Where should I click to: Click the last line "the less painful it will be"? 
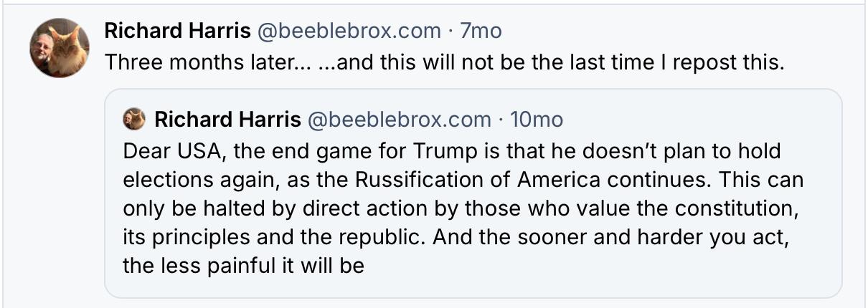tap(244, 266)
